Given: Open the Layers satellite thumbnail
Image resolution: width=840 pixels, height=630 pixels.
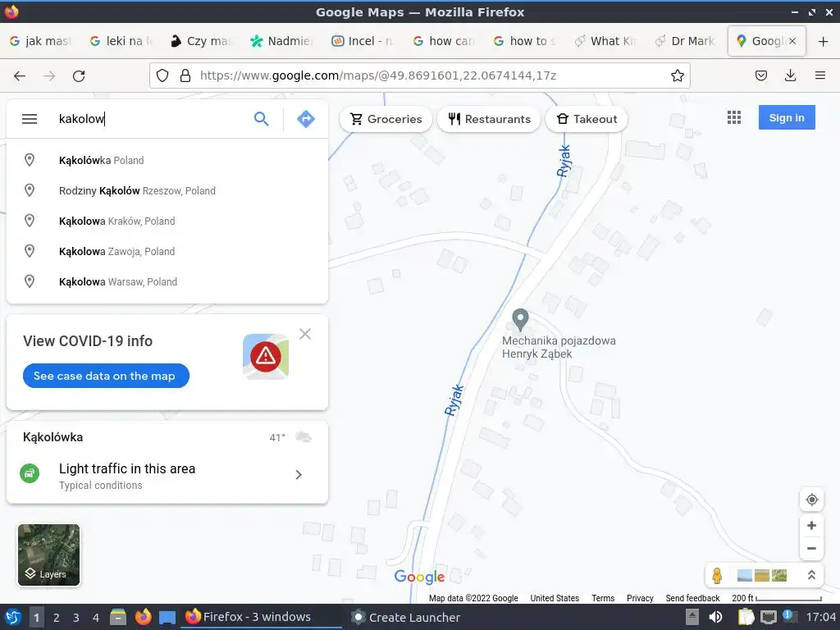Looking at the screenshot, I should pos(48,555).
